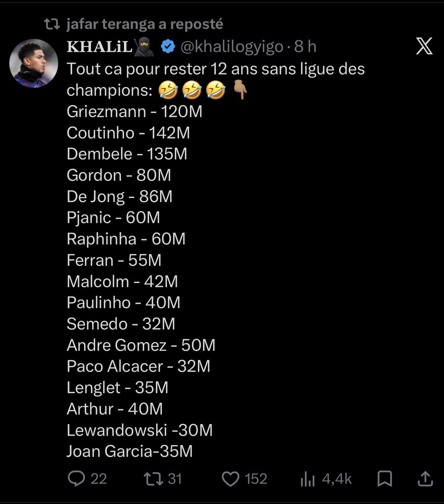Image resolution: width=444 pixels, height=504 pixels.
Task: Like the post with the heart icon
Action: tap(230, 479)
